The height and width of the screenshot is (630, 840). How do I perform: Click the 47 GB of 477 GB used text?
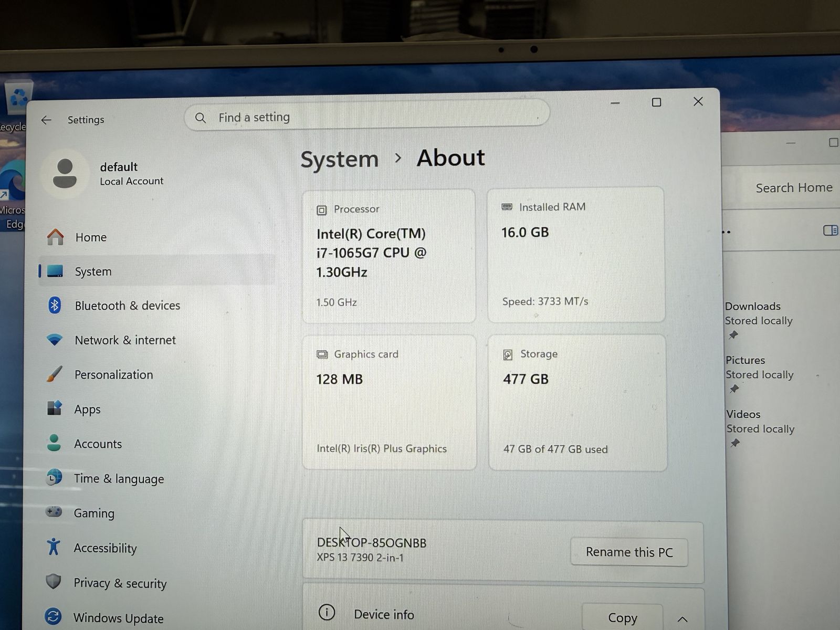tap(555, 449)
